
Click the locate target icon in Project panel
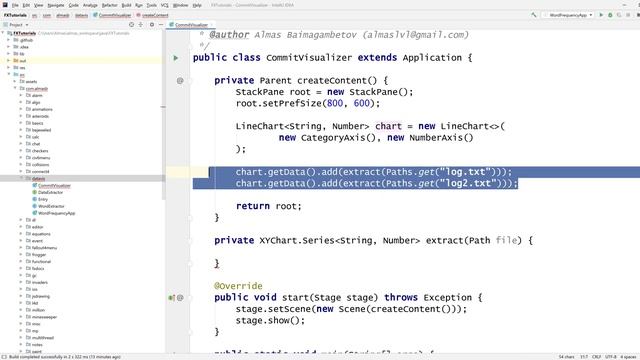[x=131, y=25]
